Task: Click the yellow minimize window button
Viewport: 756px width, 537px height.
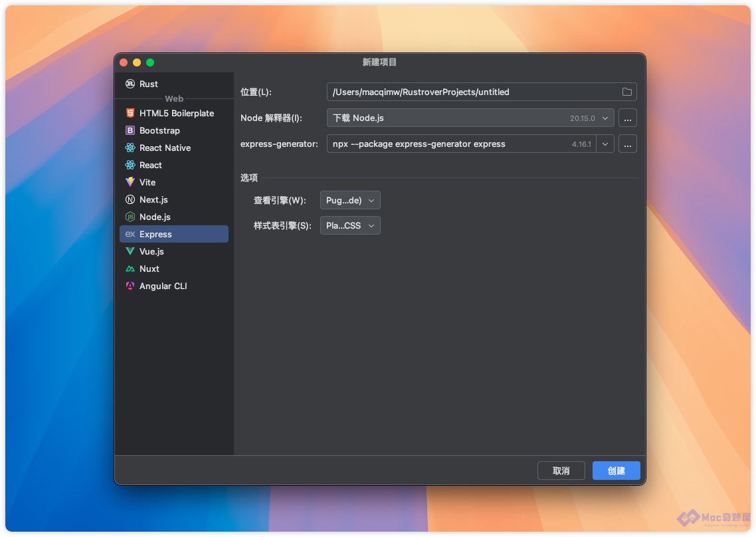Action: point(137,62)
